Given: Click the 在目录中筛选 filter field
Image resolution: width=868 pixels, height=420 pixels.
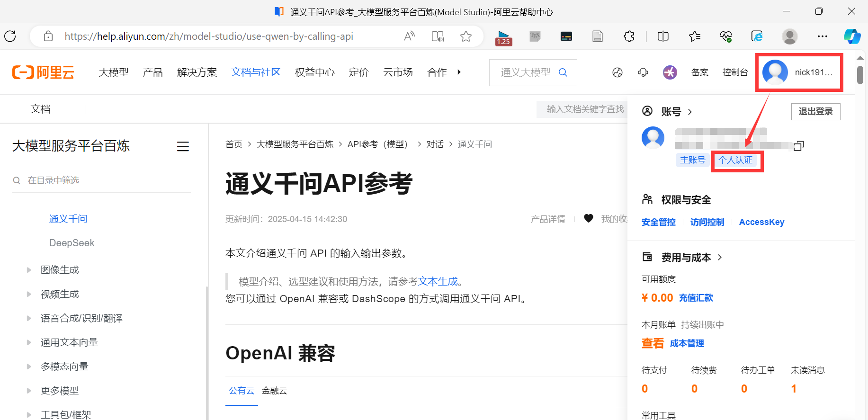Looking at the screenshot, I should tap(101, 180).
